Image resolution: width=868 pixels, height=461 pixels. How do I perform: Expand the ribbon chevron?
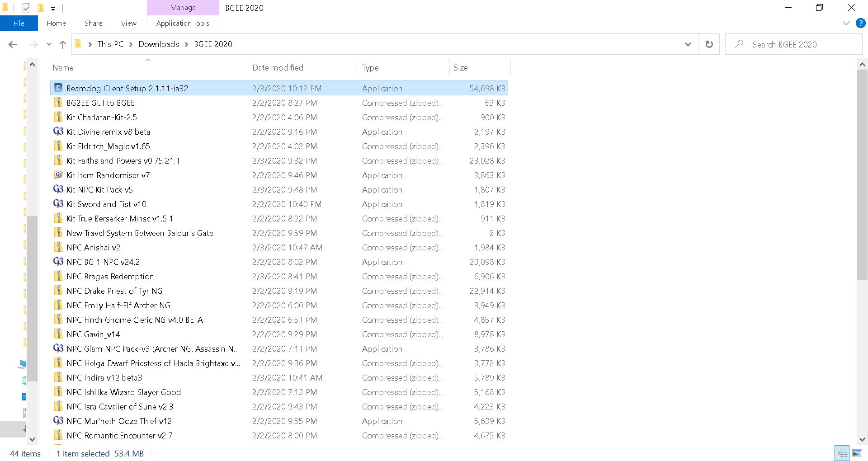846,23
